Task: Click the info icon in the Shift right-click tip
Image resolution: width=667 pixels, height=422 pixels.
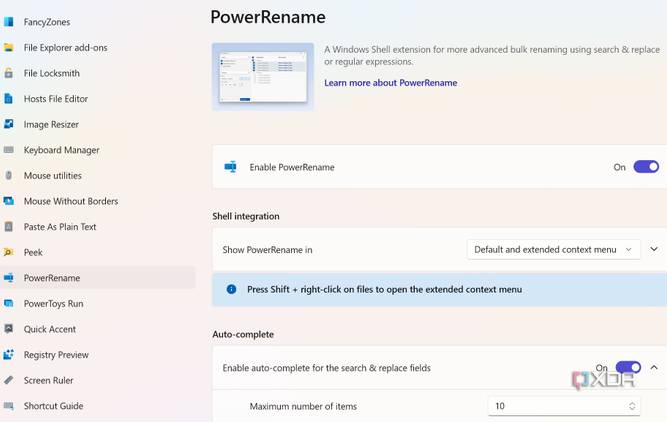Action: [x=231, y=289]
